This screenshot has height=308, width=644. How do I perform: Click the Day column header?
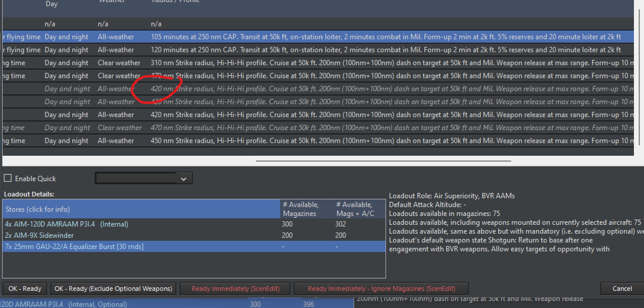pos(52,4)
